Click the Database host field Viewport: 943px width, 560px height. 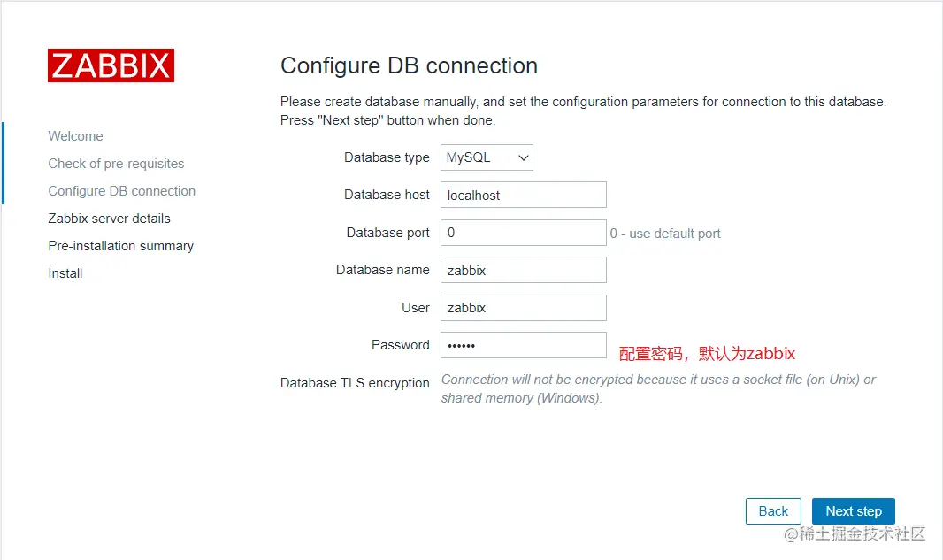[x=523, y=195]
